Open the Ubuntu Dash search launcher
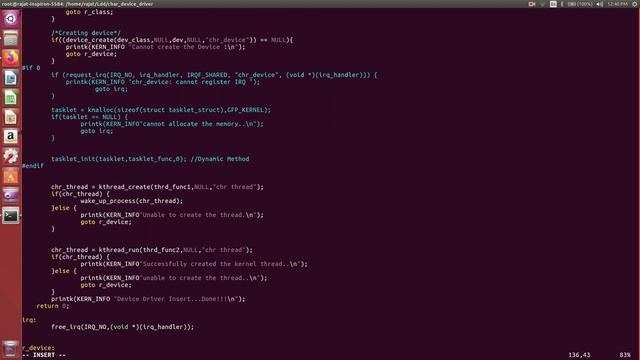640x360 pixels. (x=11, y=19)
